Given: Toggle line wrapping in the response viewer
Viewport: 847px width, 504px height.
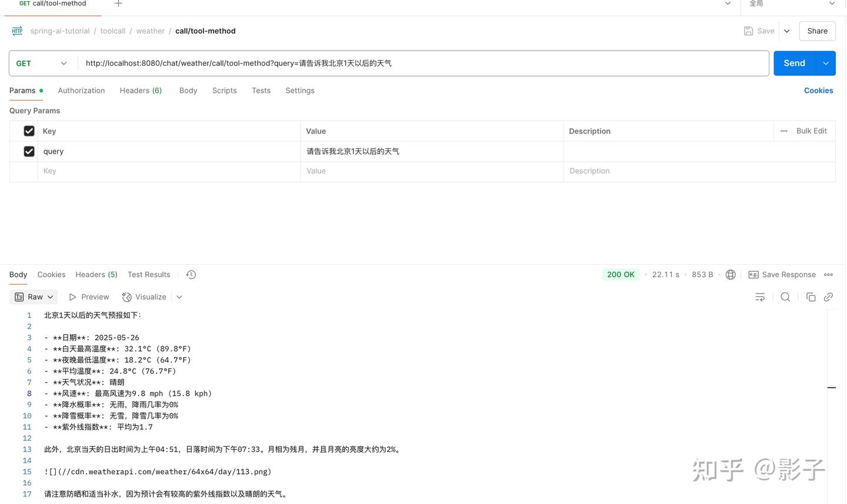Looking at the screenshot, I should pyautogui.click(x=759, y=297).
